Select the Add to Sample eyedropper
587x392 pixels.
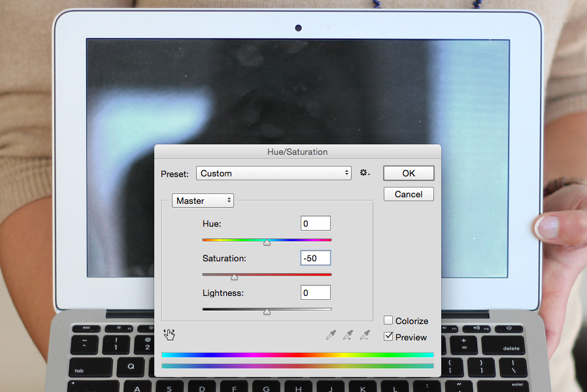348,335
